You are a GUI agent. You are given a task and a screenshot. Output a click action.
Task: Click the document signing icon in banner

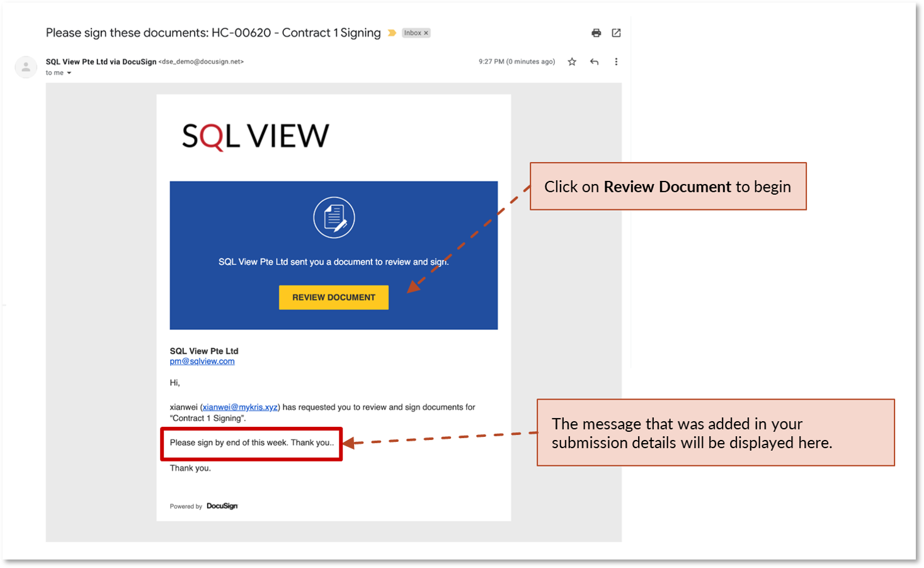(x=334, y=217)
